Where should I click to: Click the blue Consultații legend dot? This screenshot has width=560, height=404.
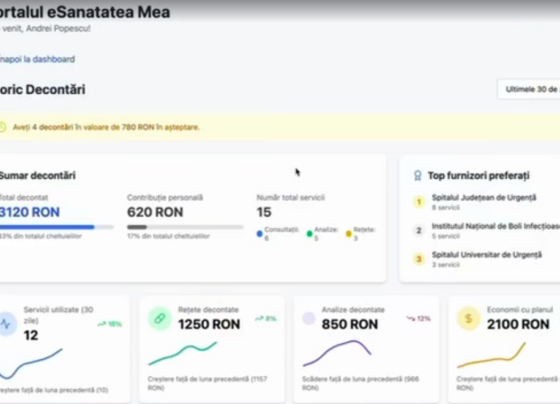260,234
